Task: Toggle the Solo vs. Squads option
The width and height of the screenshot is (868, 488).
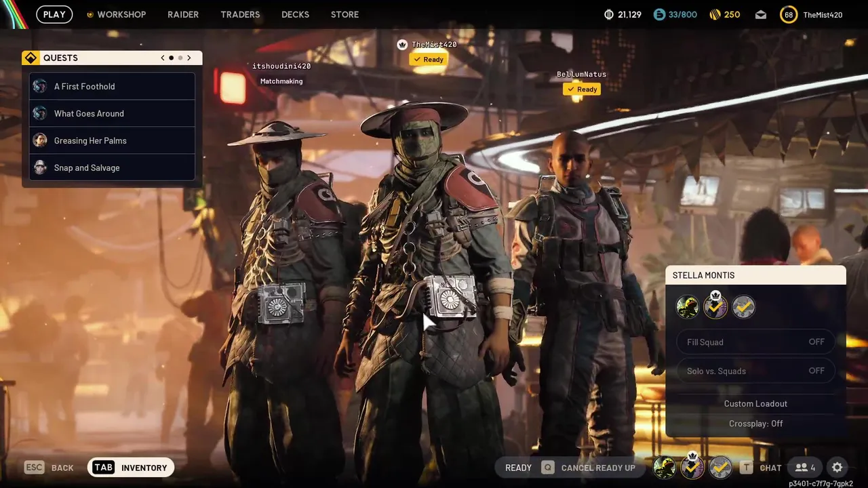Action: [755, 371]
